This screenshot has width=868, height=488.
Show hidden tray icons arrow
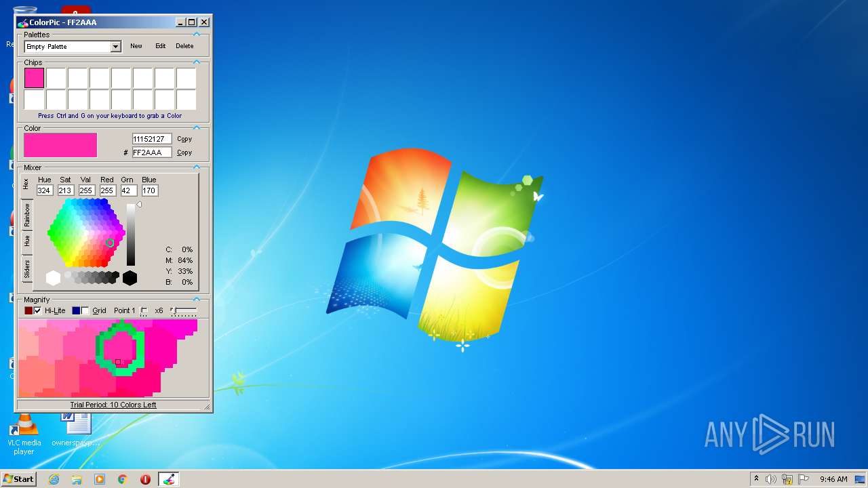point(756,479)
